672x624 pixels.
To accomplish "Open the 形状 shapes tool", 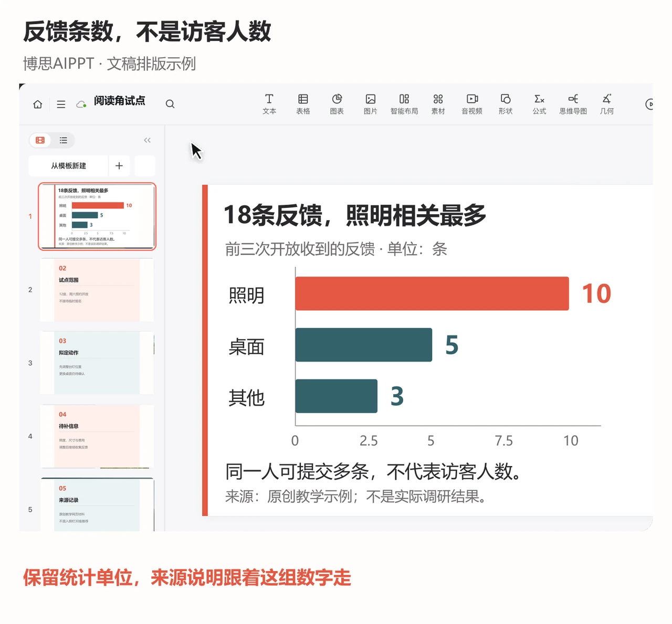I will (506, 104).
